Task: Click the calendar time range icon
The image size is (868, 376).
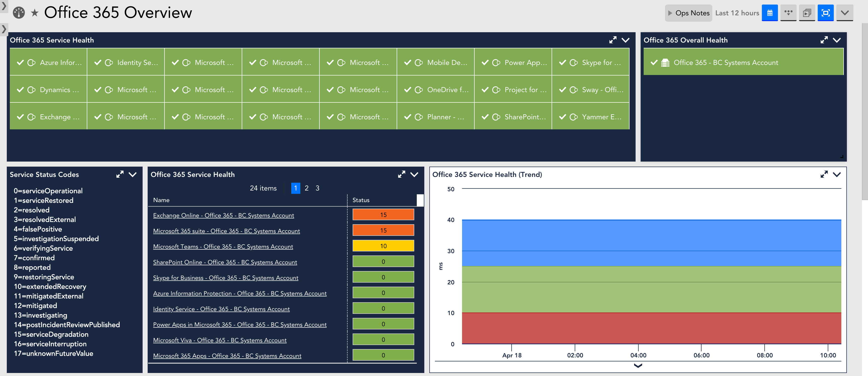Action: 770,13
